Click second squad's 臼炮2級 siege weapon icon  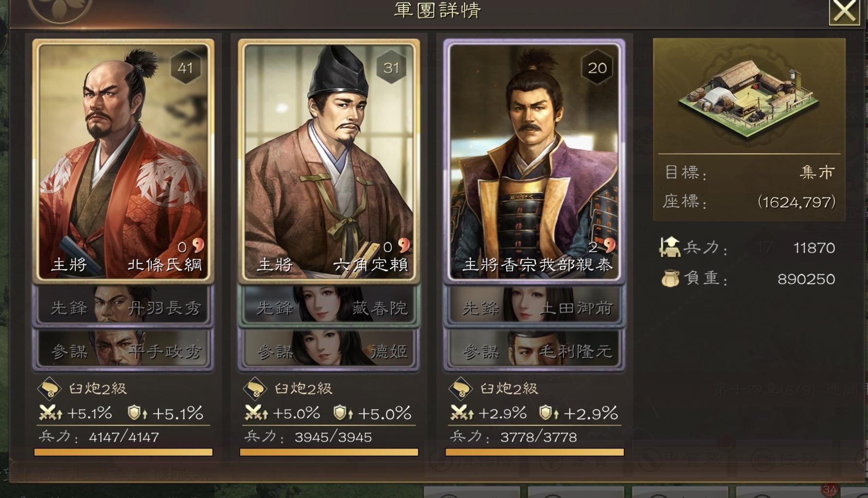pyautogui.click(x=255, y=388)
